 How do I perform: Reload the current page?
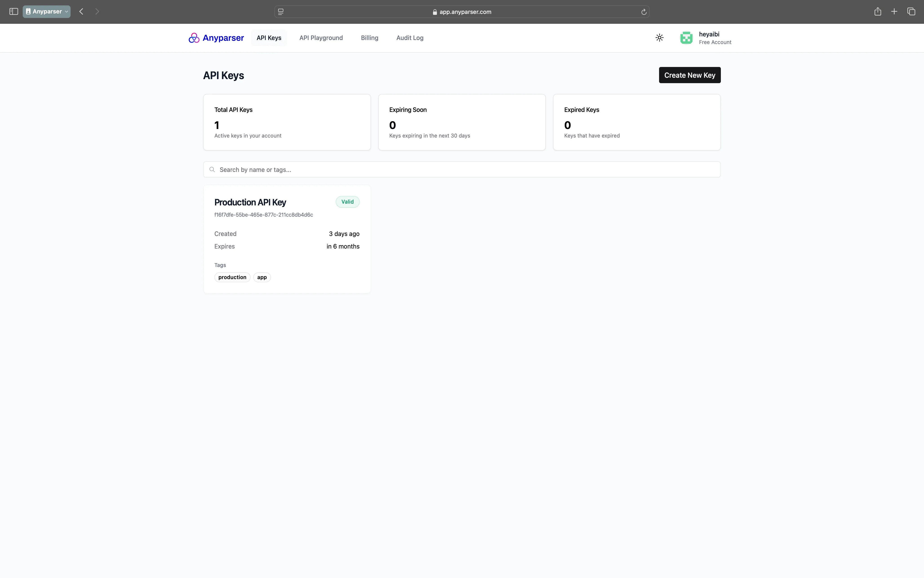pyautogui.click(x=643, y=12)
